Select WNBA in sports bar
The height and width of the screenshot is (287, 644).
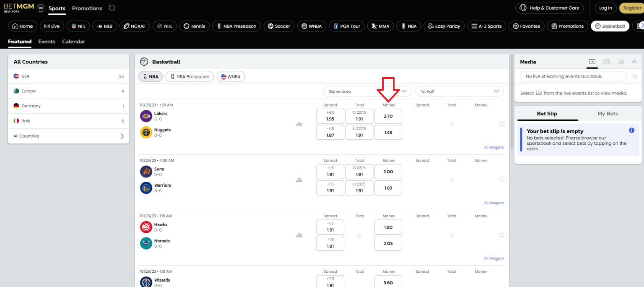(x=312, y=26)
